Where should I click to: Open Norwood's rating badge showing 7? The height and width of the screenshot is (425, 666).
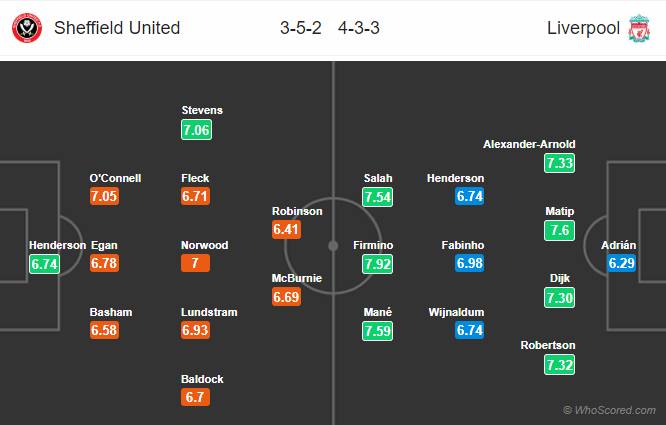[195, 263]
